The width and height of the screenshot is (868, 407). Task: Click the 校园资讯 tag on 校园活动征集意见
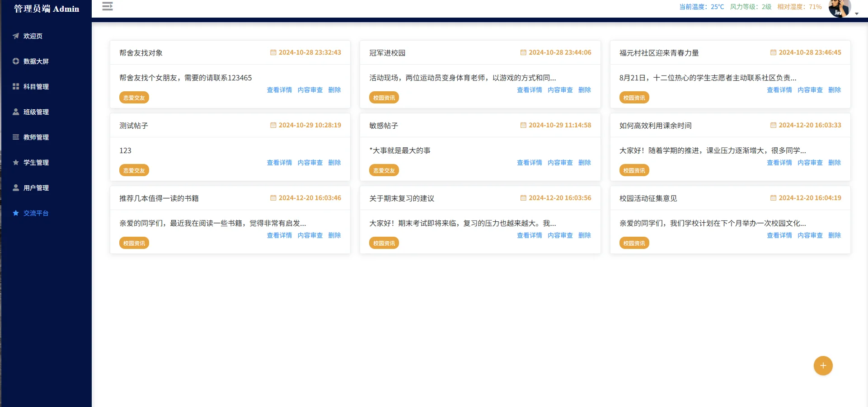coord(634,243)
